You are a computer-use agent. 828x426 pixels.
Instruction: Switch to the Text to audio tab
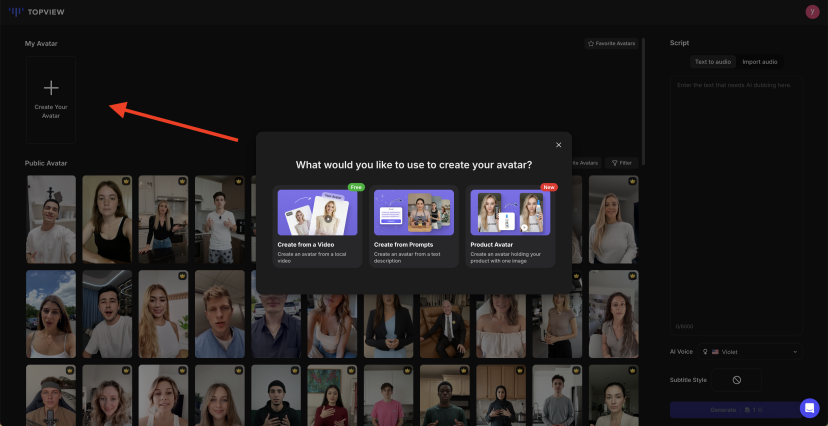pyautogui.click(x=712, y=62)
